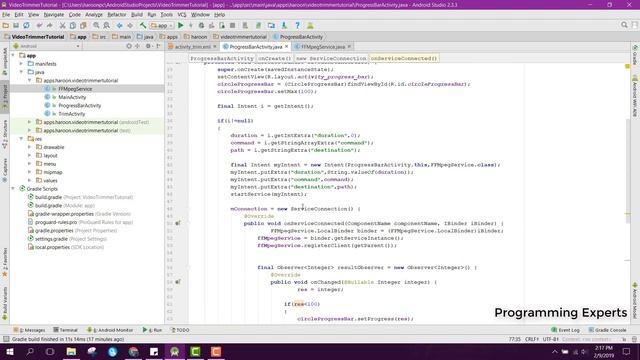640x360 pixels.
Task: Click the override gutter marker beside onServiceConnected
Action: click(x=178, y=223)
